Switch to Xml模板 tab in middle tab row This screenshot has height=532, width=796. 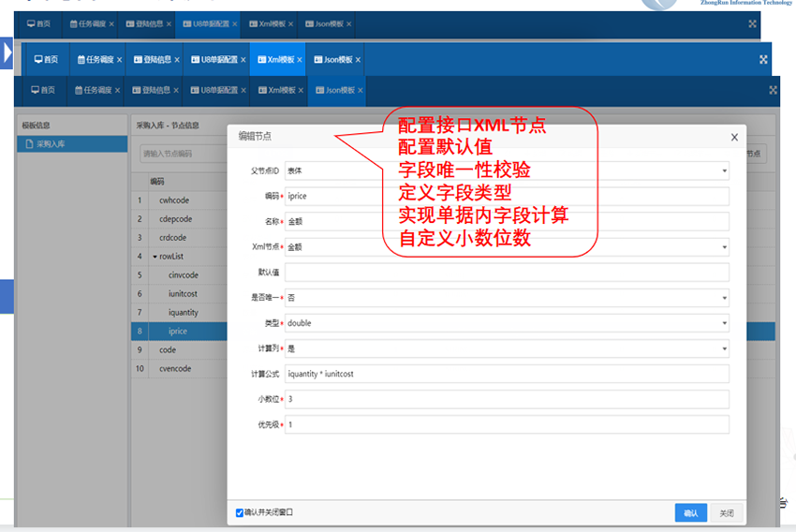pos(276,60)
